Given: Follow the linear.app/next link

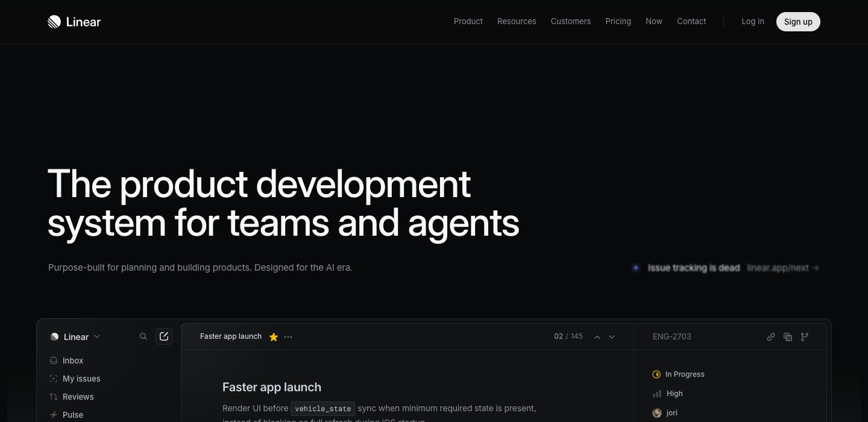Looking at the screenshot, I should pos(783,268).
